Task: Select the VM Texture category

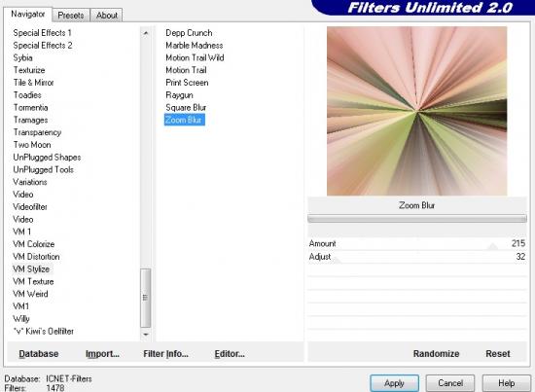Action: pyautogui.click(x=33, y=281)
